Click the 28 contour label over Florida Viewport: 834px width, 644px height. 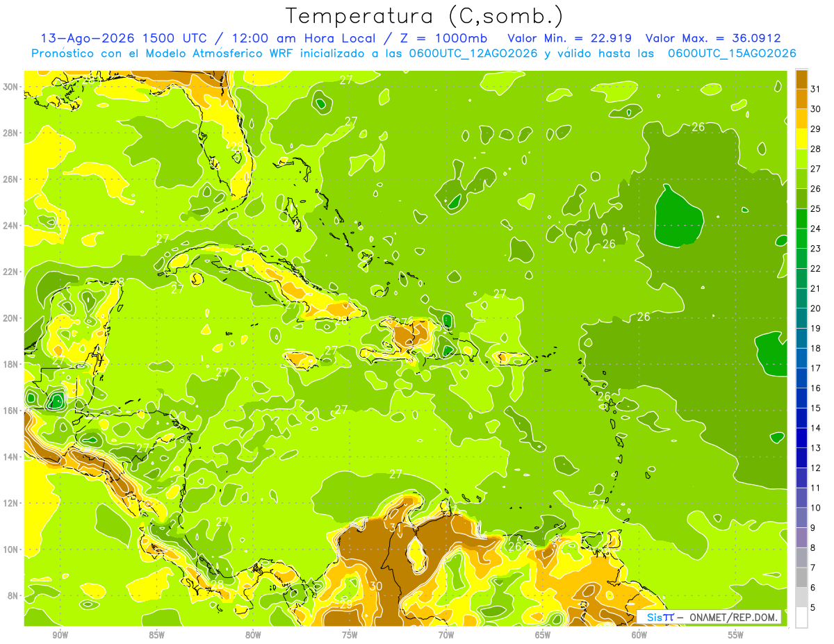click(x=237, y=146)
